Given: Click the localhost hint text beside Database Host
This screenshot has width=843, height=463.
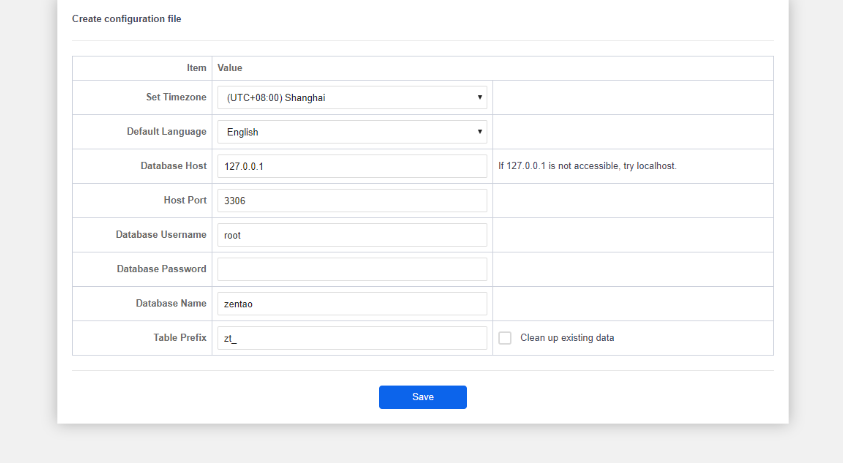Looking at the screenshot, I should 587,166.
